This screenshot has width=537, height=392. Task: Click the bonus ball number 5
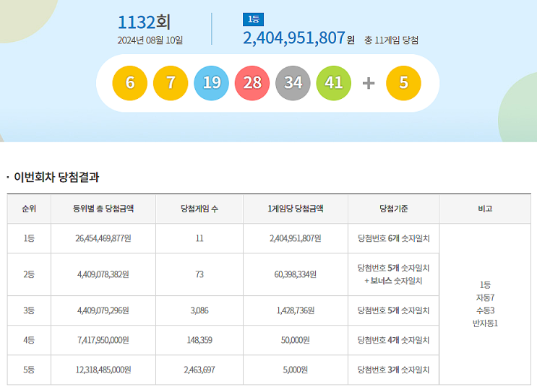pyautogui.click(x=403, y=83)
